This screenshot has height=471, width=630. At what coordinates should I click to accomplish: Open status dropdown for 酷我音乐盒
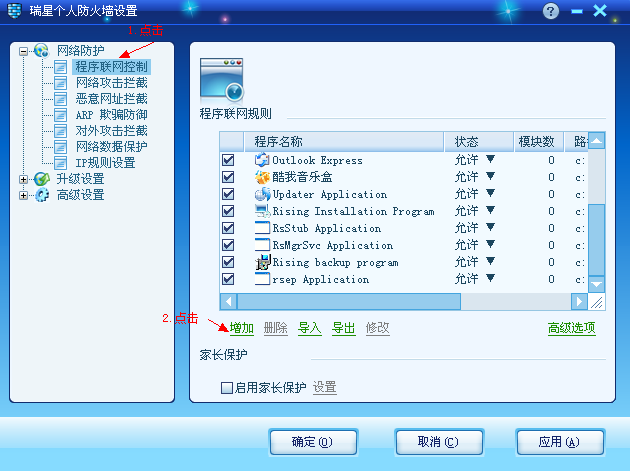click(x=490, y=176)
